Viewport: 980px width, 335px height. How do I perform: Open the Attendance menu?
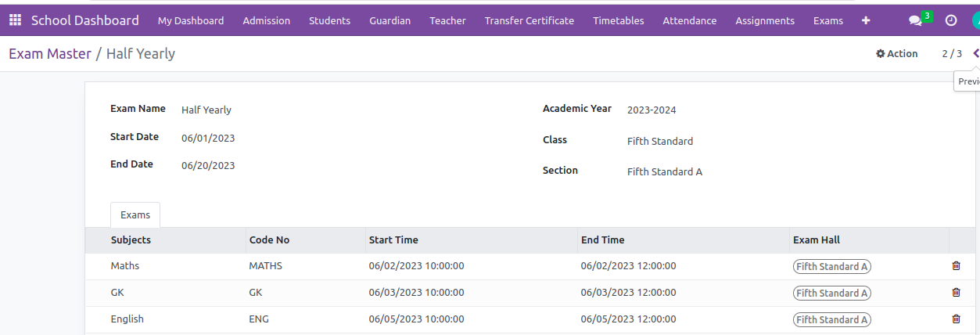click(x=689, y=21)
